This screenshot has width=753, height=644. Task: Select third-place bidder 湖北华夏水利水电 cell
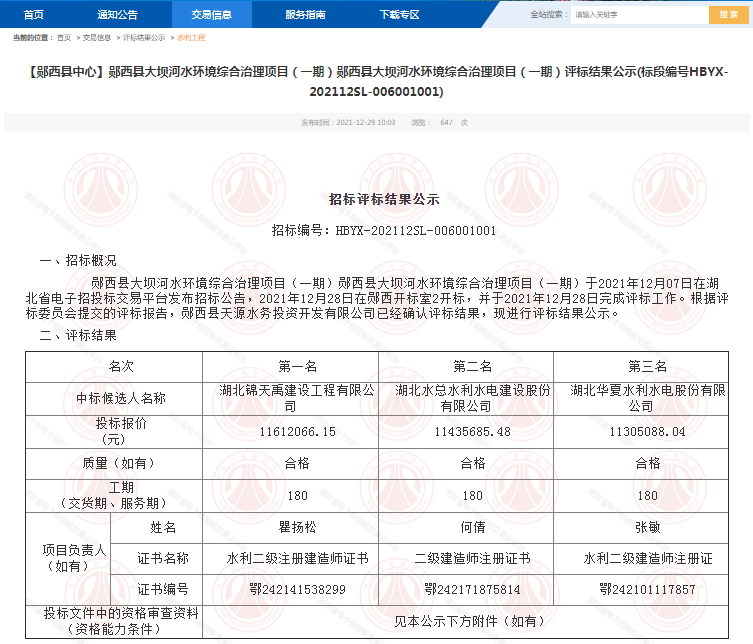point(640,398)
